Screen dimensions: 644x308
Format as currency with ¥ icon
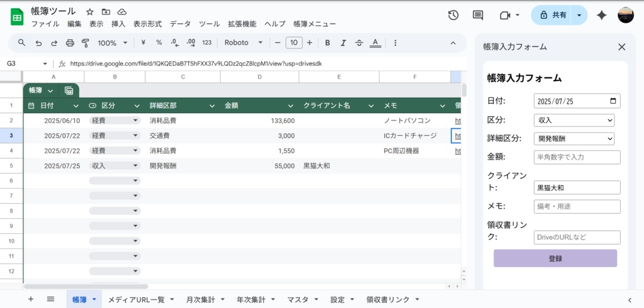pos(143,43)
